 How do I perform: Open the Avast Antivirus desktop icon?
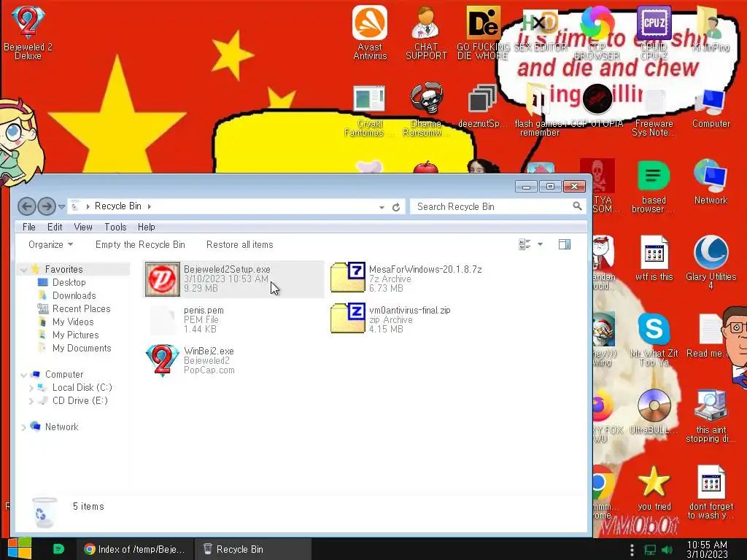click(370, 32)
